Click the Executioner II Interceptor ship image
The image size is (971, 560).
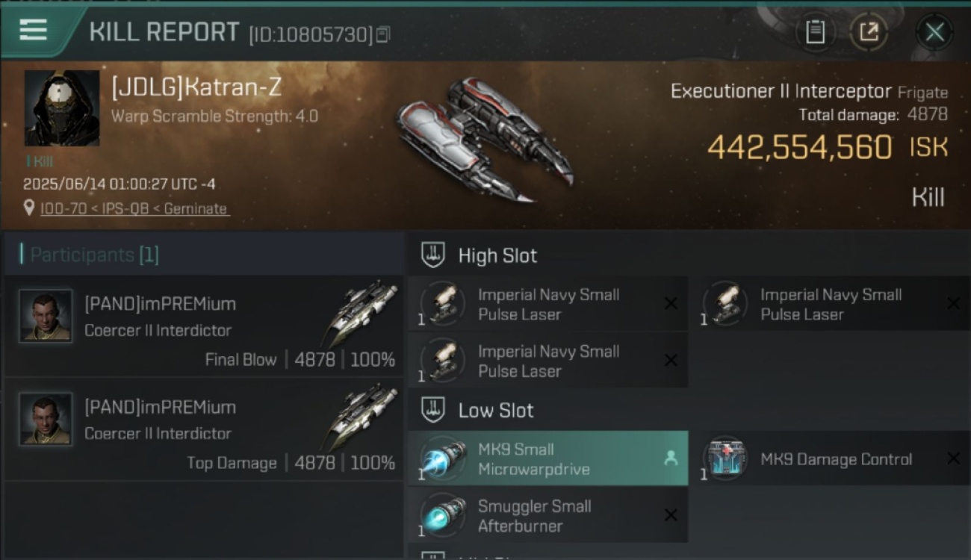(x=485, y=140)
